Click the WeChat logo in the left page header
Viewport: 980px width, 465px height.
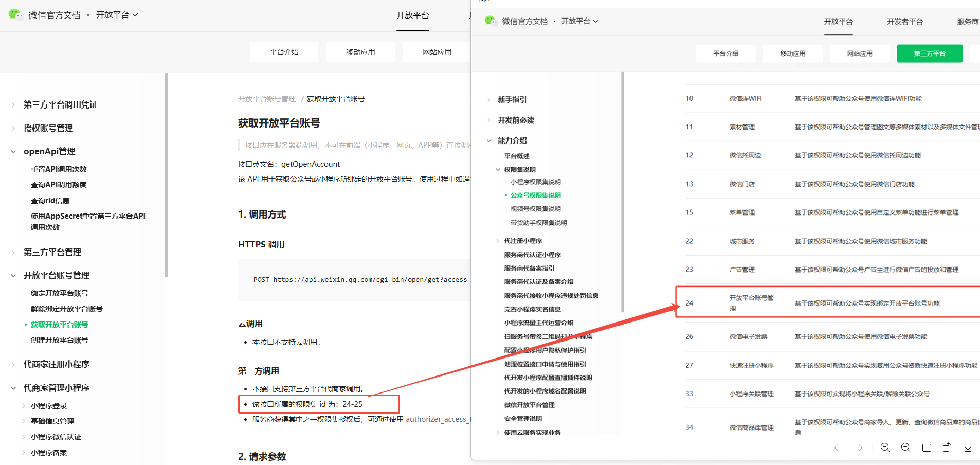[15, 15]
